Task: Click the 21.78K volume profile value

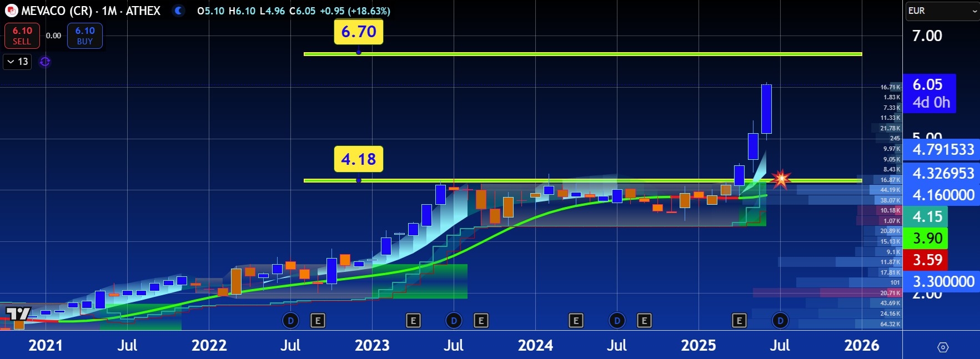Action: pos(890,128)
